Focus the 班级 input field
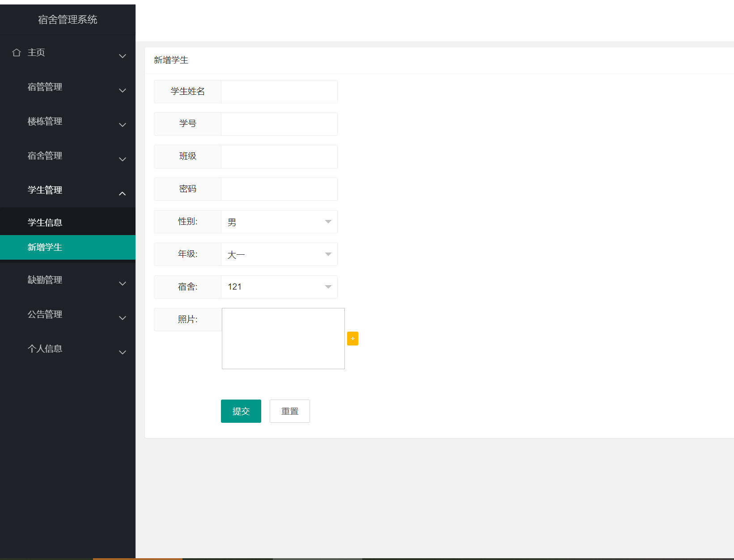734x560 pixels. pos(279,156)
